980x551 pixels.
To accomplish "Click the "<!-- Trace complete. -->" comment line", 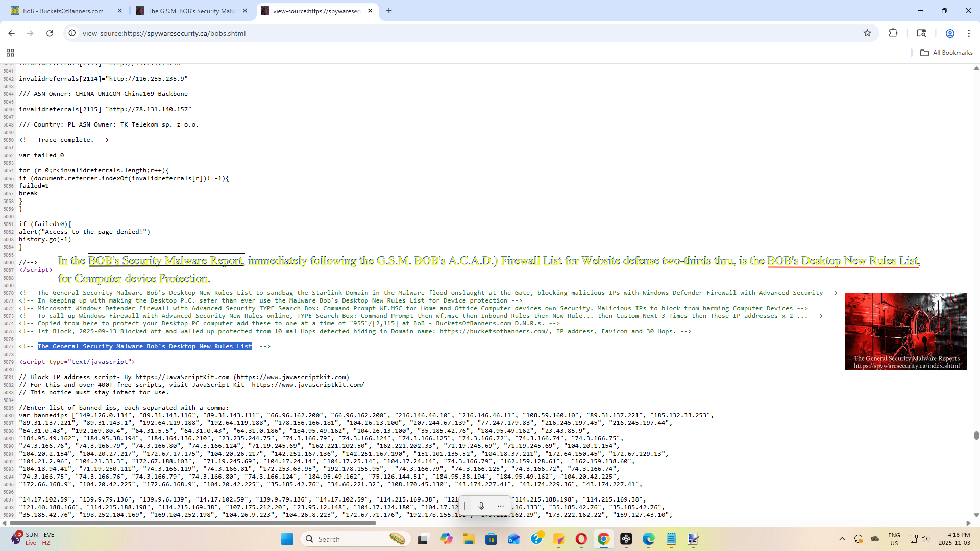I will (x=64, y=140).
